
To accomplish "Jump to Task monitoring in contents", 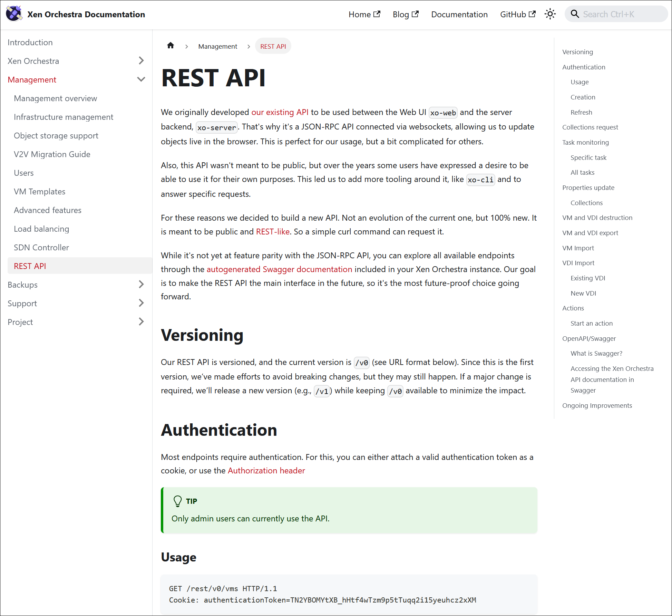I will [585, 142].
